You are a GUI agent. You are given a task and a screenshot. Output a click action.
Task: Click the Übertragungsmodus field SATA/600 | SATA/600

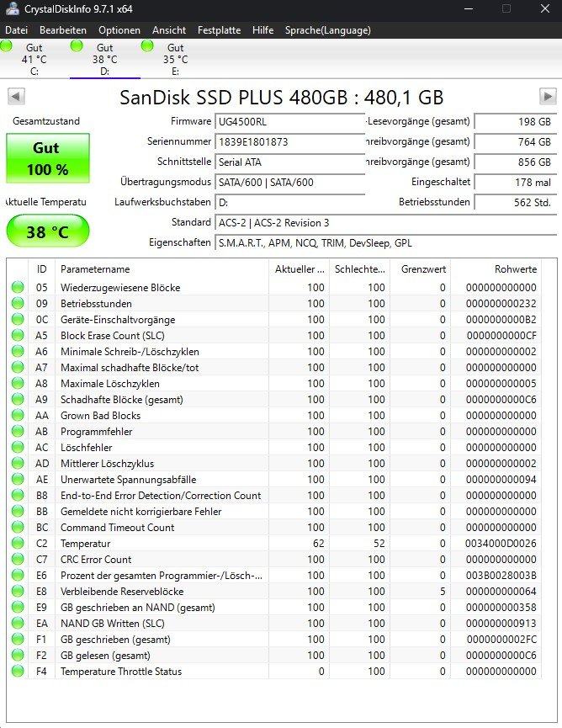(290, 182)
